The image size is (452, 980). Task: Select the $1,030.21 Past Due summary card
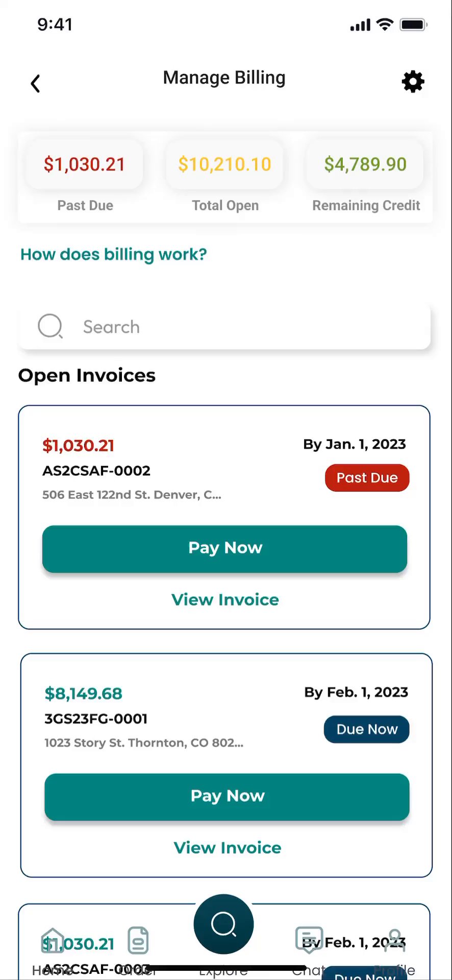point(85,164)
